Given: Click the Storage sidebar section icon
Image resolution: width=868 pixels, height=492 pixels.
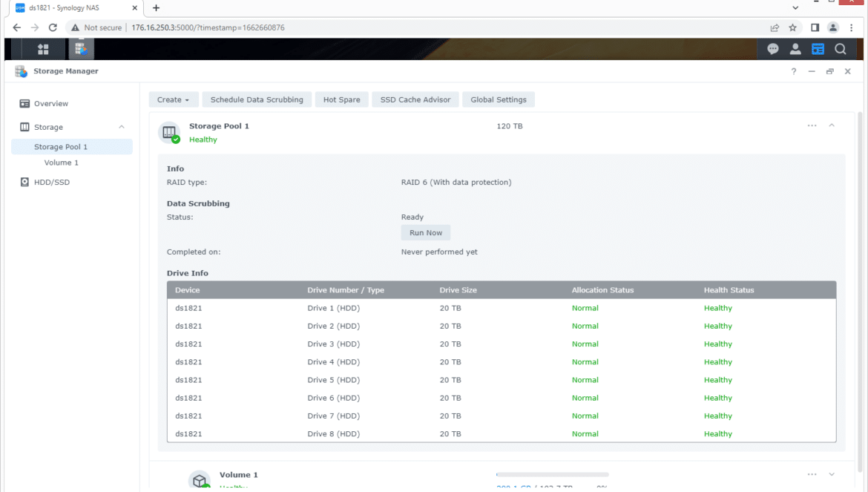Looking at the screenshot, I should (24, 128).
